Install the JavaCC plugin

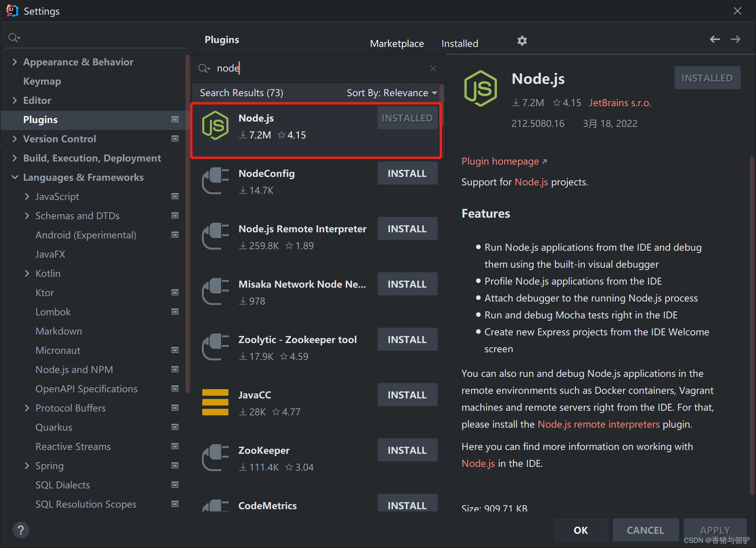tap(407, 395)
